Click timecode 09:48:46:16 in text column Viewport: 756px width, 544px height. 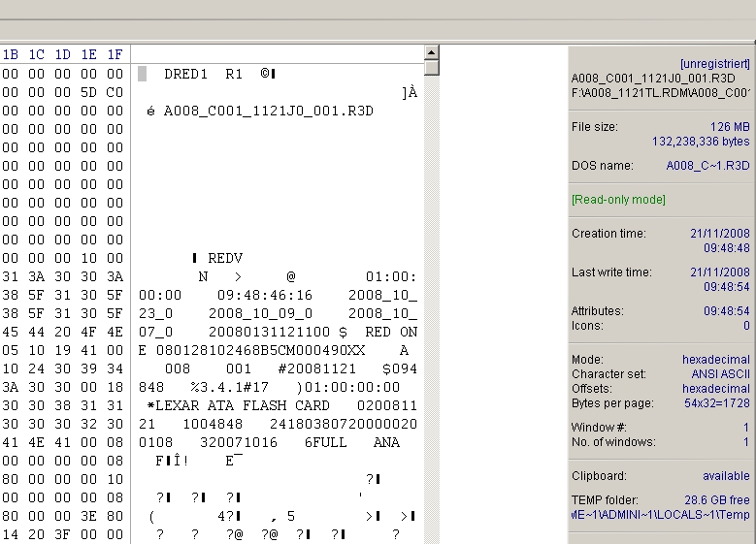pos(265,295)
